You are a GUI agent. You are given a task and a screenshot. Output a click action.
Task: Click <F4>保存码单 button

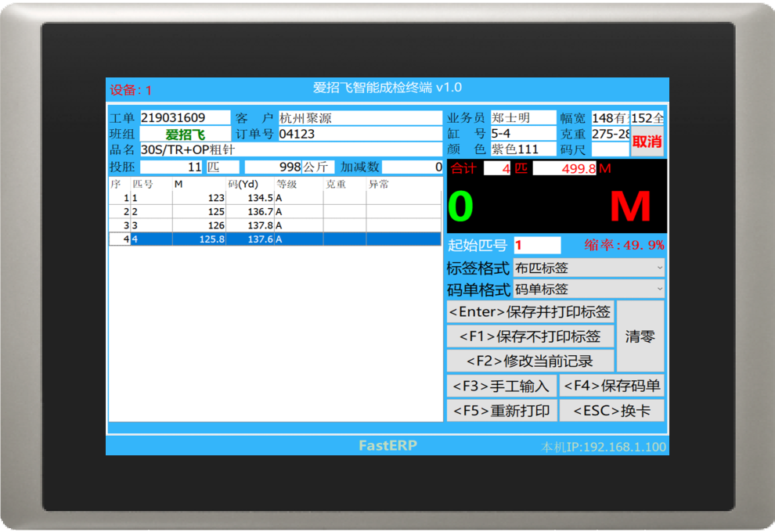point(611,386)
